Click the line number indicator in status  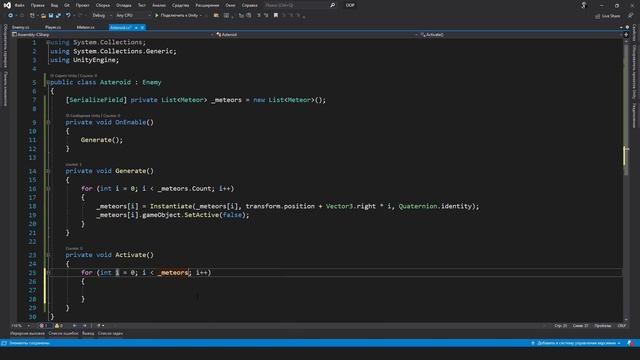pyautogui.click(x=560, y=326)
